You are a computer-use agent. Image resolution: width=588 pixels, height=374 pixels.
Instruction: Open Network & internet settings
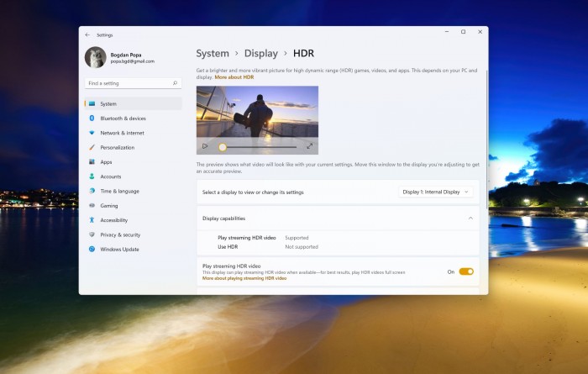pos(122,133)
